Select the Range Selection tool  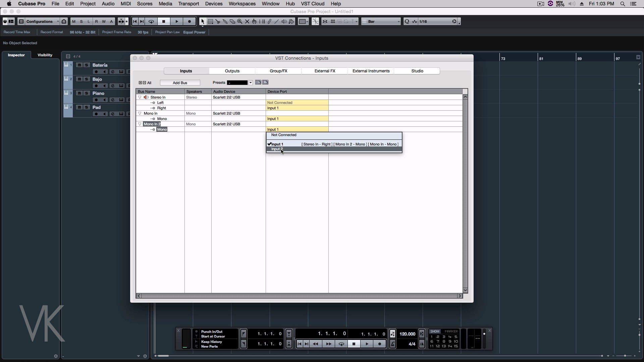point(210,21)
